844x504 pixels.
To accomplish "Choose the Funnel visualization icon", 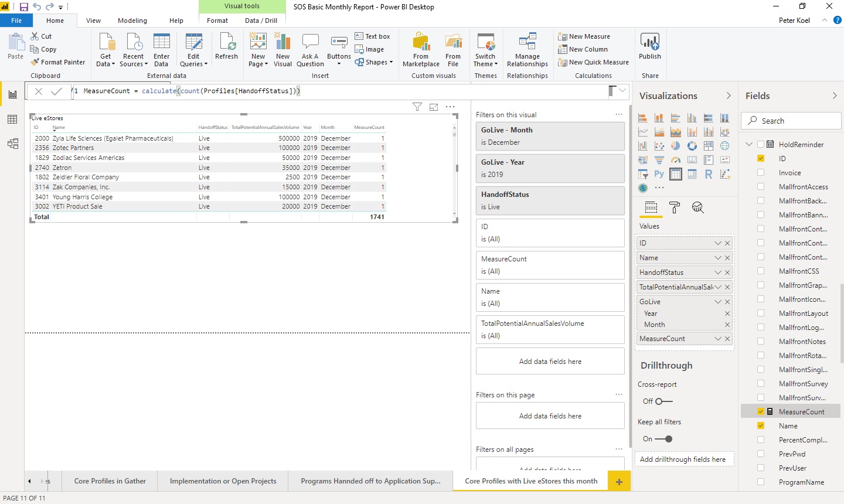I will [x=659, y=160].
